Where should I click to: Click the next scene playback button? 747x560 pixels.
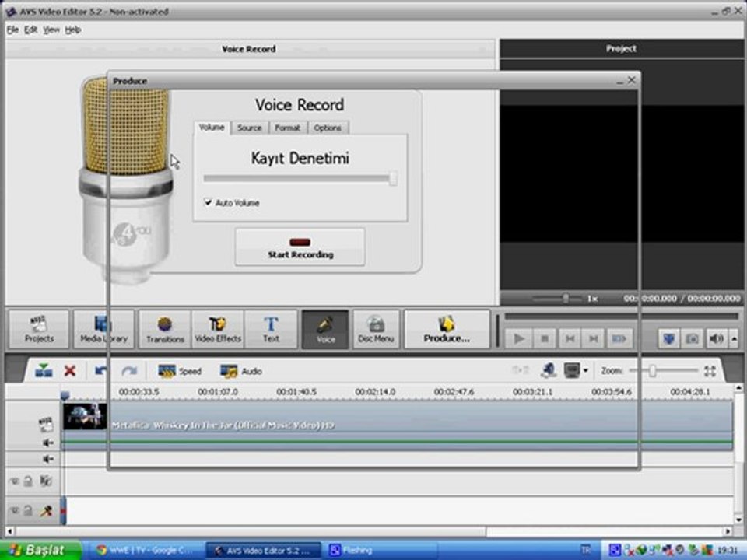(619, 338)
